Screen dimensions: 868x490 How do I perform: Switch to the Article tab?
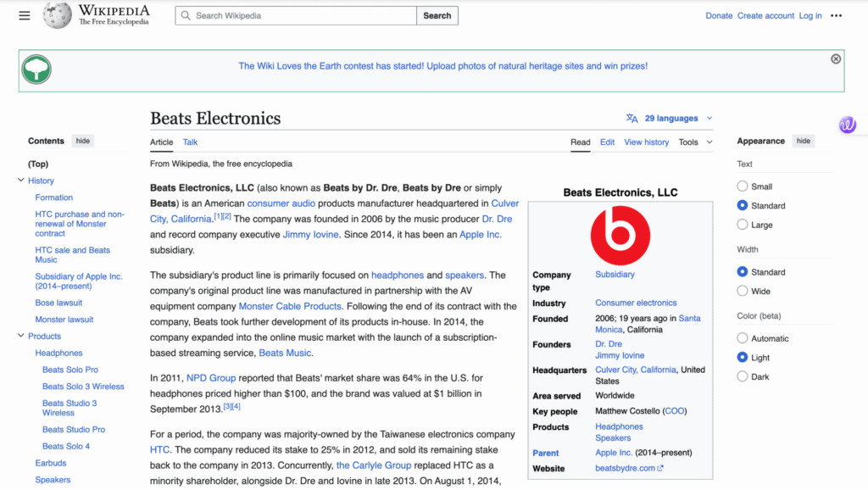point(162,142)
